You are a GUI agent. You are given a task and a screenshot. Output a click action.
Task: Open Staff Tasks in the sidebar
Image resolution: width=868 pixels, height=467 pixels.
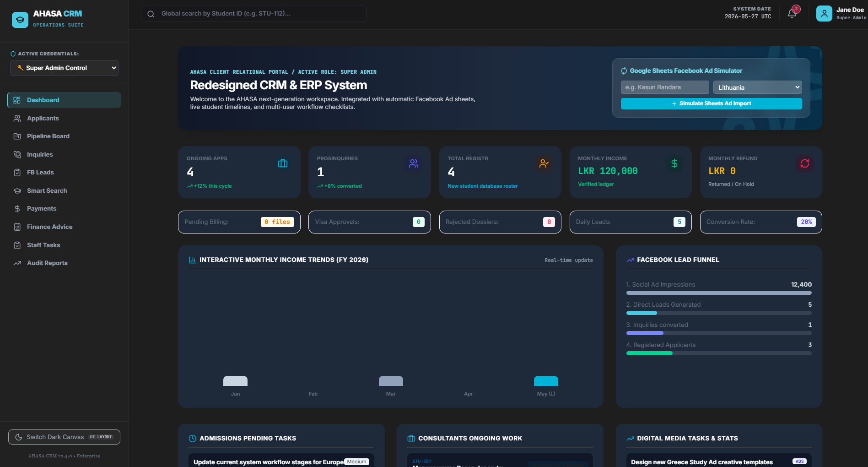(64, 245)
